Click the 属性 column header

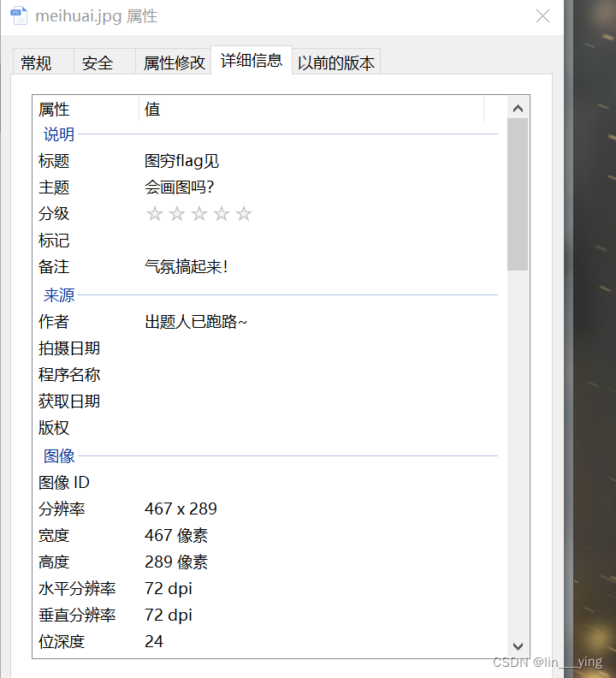[x=86, y=110]
